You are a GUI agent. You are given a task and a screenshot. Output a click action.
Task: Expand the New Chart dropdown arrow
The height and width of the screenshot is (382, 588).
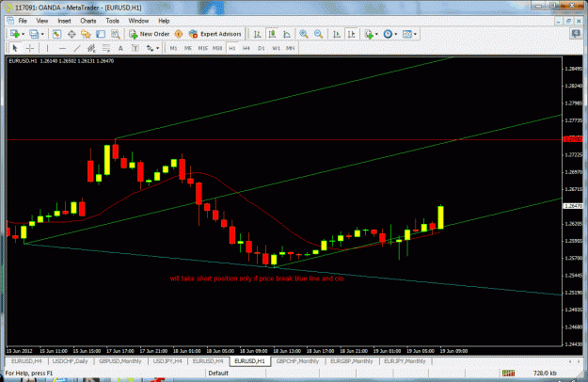(x=24, y=34)
